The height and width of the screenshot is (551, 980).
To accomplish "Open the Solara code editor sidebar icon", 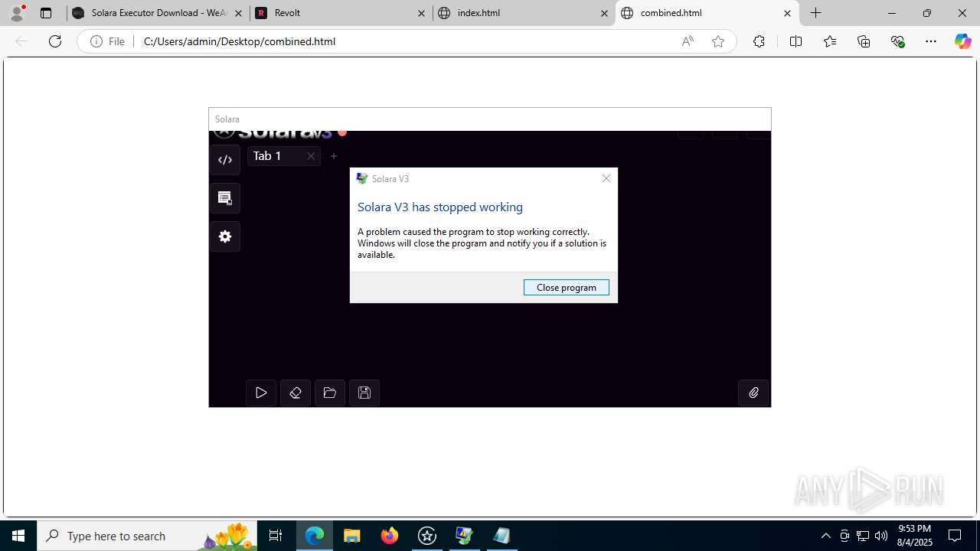I will [225, 160].
